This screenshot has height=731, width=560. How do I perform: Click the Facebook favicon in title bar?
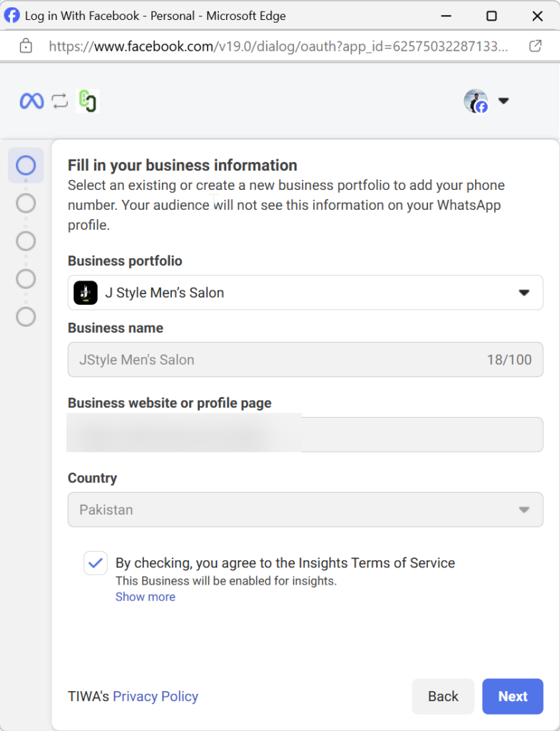(11, 16)
